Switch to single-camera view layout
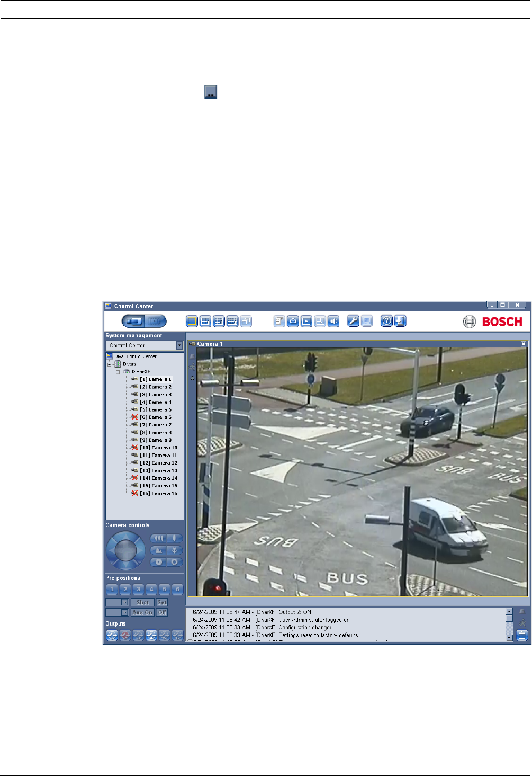Viewport: 532px width, 776px height. (x=192, y=321)
